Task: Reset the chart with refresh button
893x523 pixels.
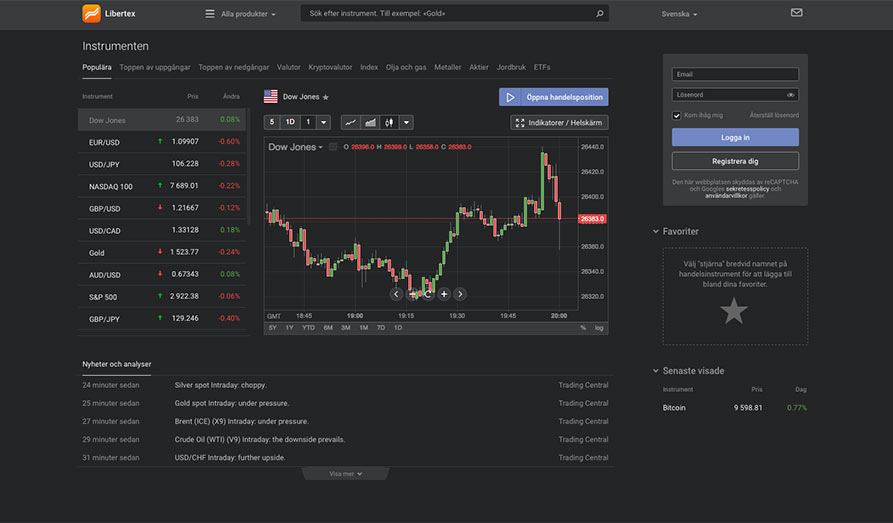Action: [x=428, y=294]
